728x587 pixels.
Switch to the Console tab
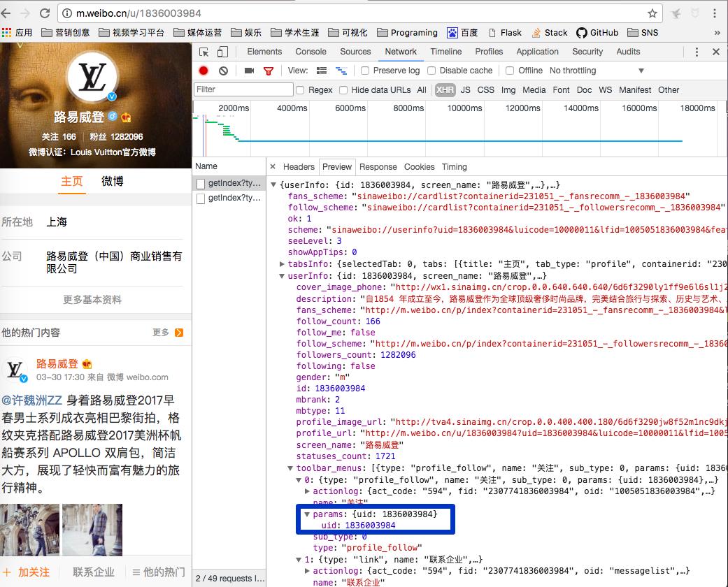(311, 52)
